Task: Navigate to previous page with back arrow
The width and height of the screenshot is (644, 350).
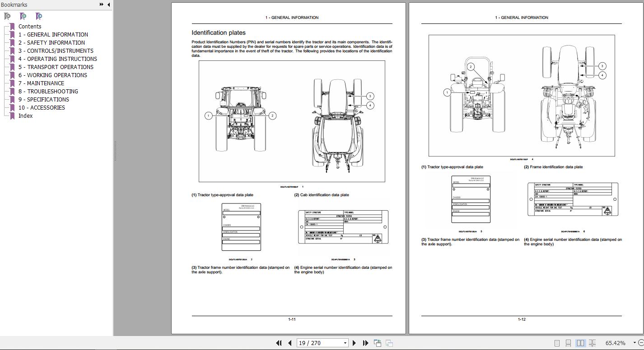Action: tap(290, 343)
